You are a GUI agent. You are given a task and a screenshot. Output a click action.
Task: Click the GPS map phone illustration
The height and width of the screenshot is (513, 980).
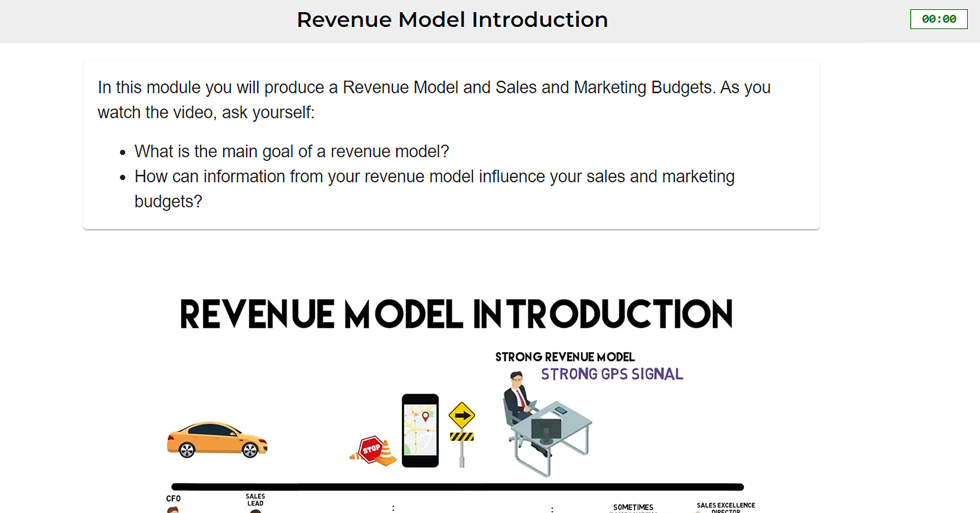click(x=420, y=430)
